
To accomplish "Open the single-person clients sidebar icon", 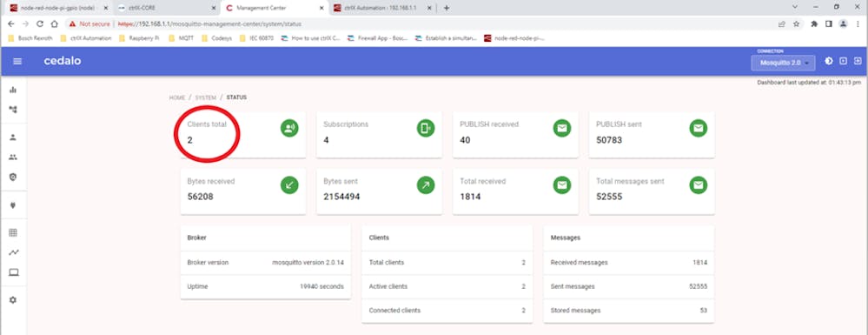I will coord(13,137).
